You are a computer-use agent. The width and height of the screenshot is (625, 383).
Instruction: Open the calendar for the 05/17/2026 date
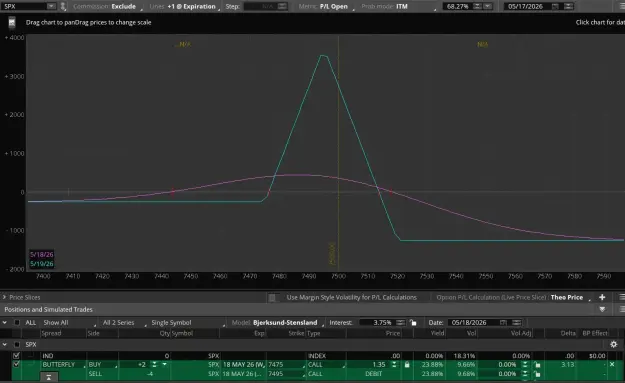tap(555, 6)
